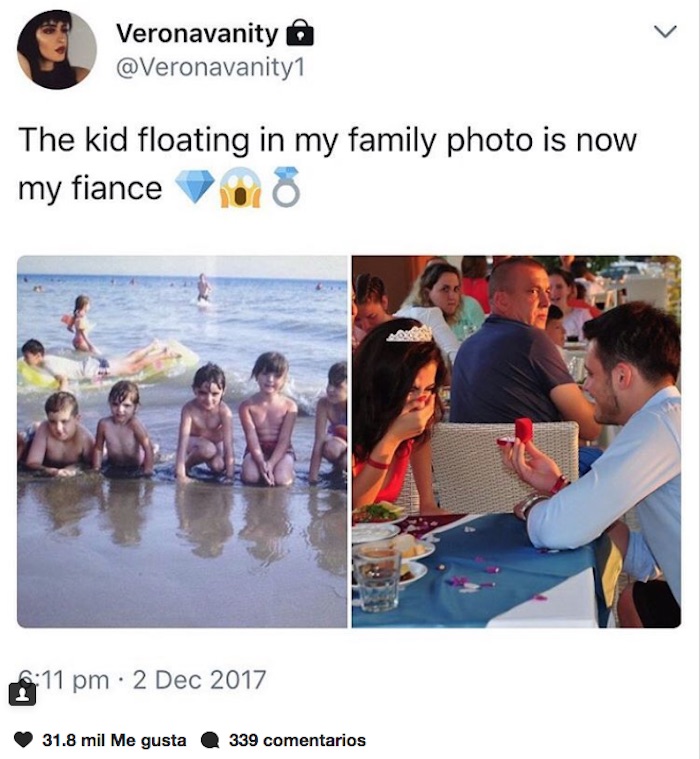Open the 339 comentarios count
The width and height of the screenshot is (700, 759).
(x=297, y=740)
